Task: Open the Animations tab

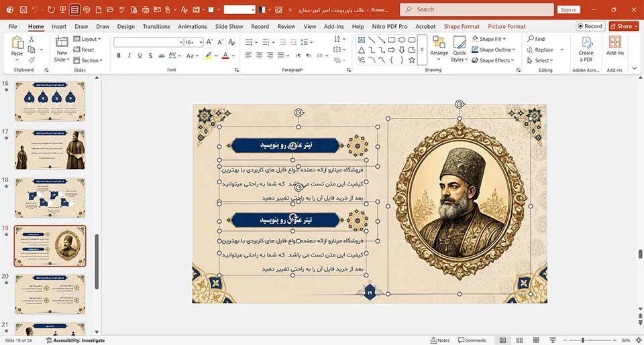Action: point(193,26)
